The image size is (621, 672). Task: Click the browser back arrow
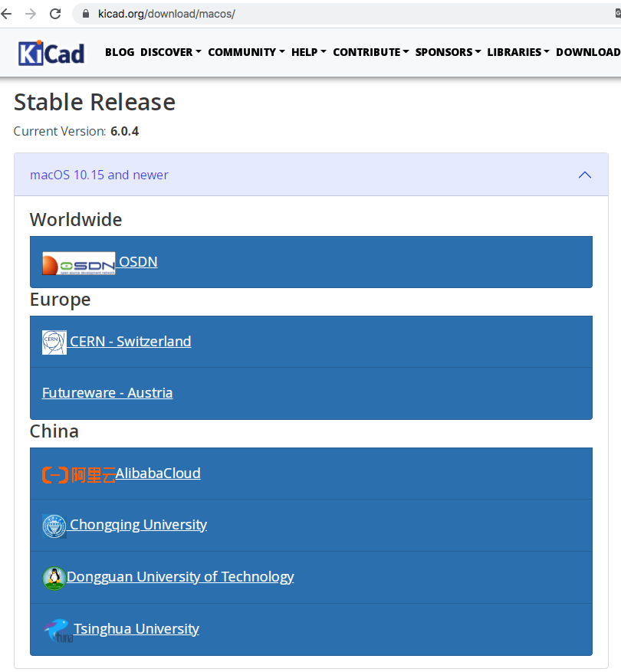coord(6,14)
